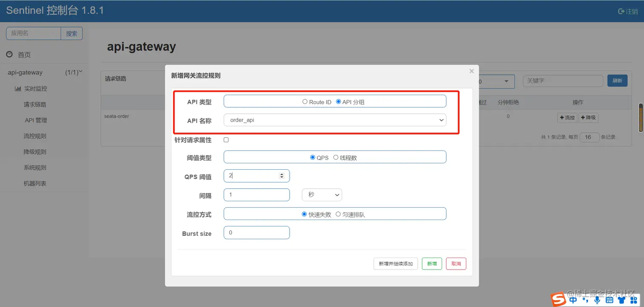Toggle Sogou 中 Chinese/English mode icon
644x307 pixels.
click(573, 300)
